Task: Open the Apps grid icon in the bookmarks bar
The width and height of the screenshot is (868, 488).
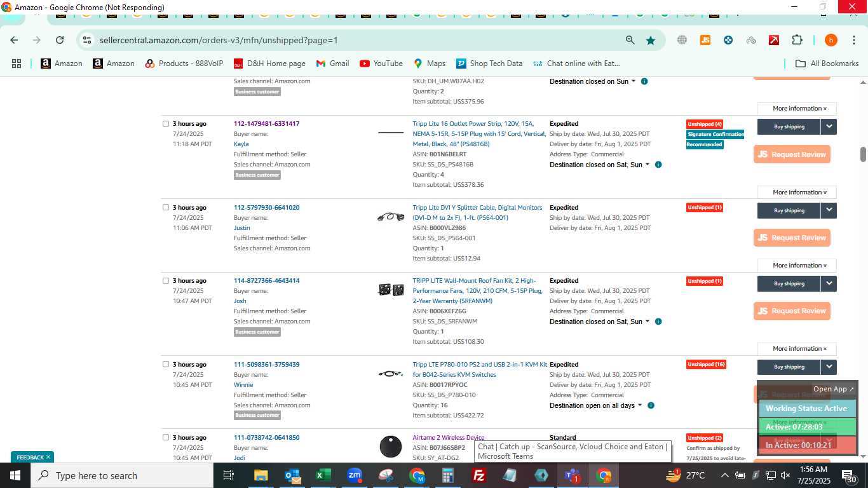Action: point(17,64)
